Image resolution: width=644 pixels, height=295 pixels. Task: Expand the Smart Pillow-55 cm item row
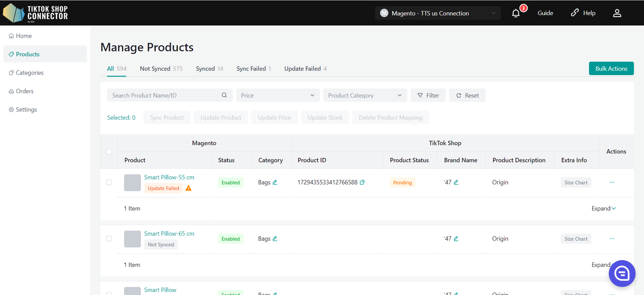point(603,208)
